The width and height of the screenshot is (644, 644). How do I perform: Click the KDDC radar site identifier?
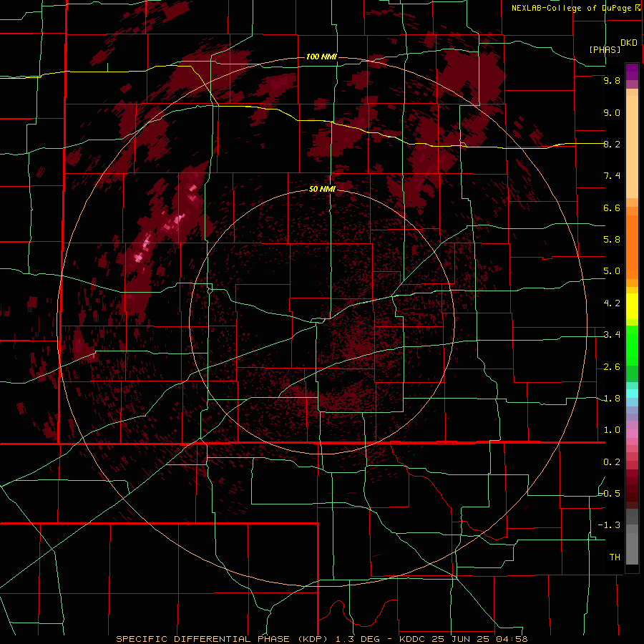coord(414,639)
